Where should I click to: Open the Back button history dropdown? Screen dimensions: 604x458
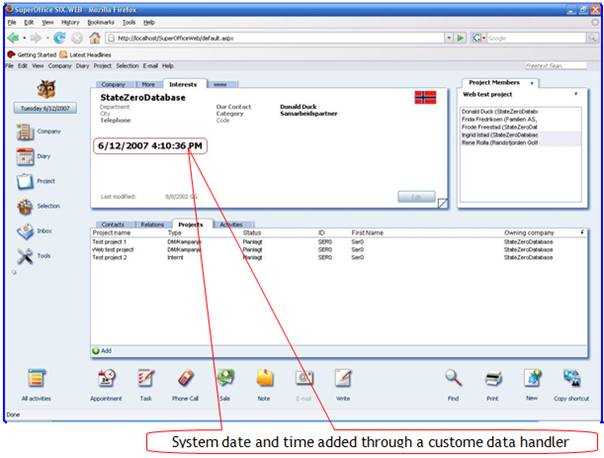24,38
